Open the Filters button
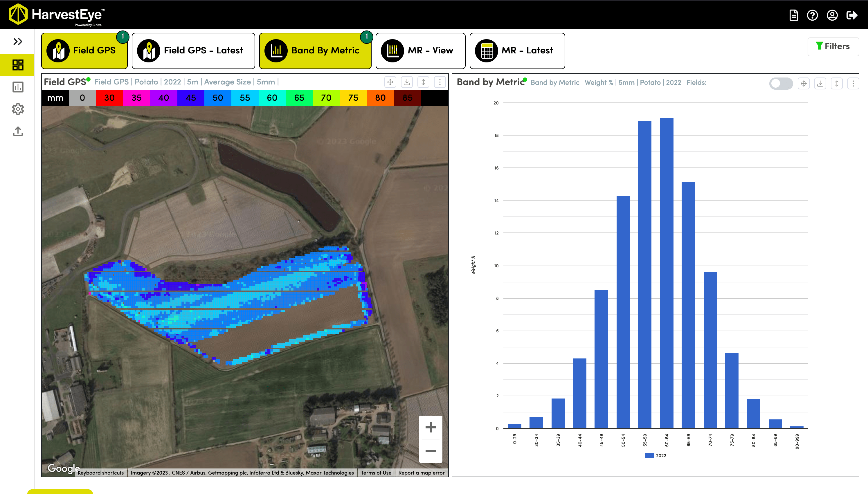868x494 pixels. [x=833, y=46]
